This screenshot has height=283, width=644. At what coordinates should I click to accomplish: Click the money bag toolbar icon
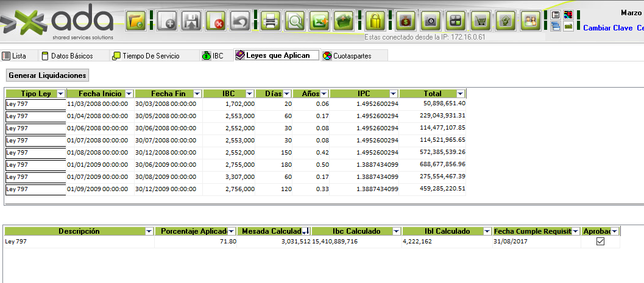pyautogui.click(x=405, y=21)
